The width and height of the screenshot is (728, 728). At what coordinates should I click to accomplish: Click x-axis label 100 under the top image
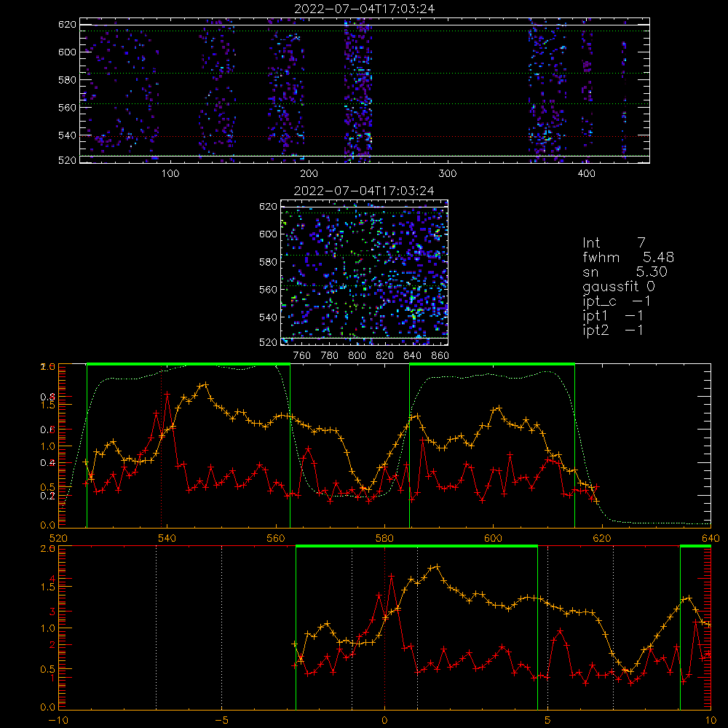click(x=170, y=174)
